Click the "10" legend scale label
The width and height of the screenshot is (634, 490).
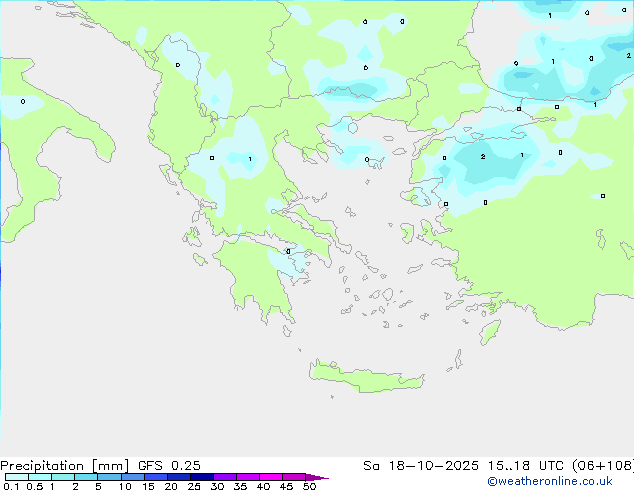125,486
